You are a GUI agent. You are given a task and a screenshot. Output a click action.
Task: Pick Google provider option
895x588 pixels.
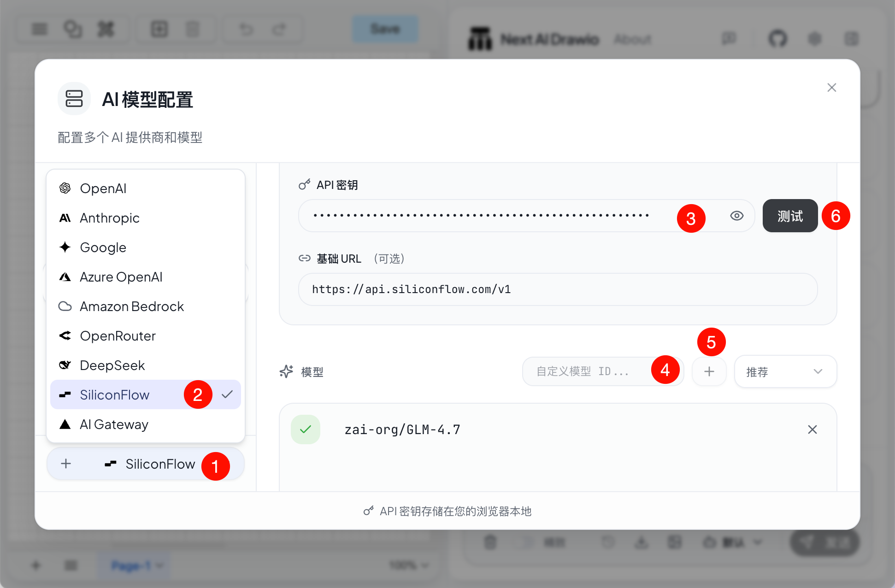coord(103,247)
